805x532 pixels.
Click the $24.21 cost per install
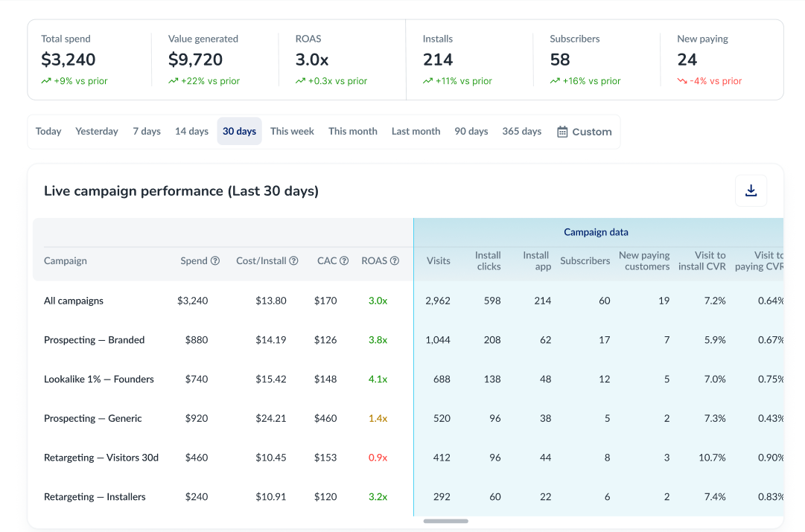tap(271, 418)
